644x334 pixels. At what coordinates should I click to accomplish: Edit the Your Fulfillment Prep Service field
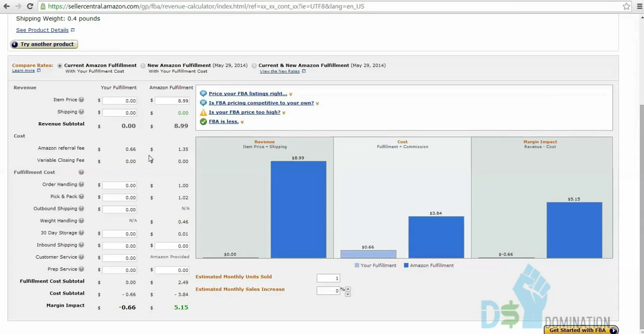pyautogui.click(x=120, y=270)
